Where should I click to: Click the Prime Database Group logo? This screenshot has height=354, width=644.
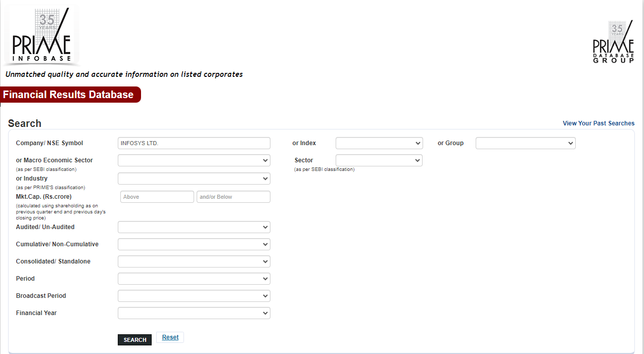(613, 42)
